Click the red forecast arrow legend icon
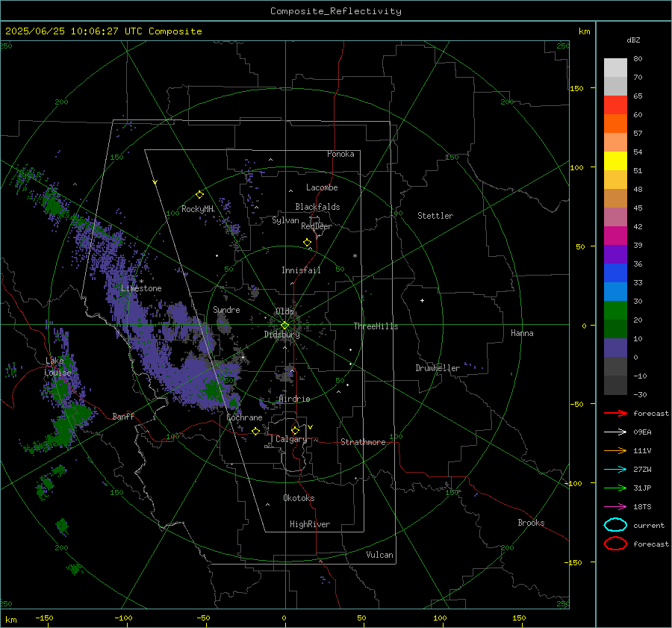Image resolution: width=672 pixels, height=628 pixels. 615,413
